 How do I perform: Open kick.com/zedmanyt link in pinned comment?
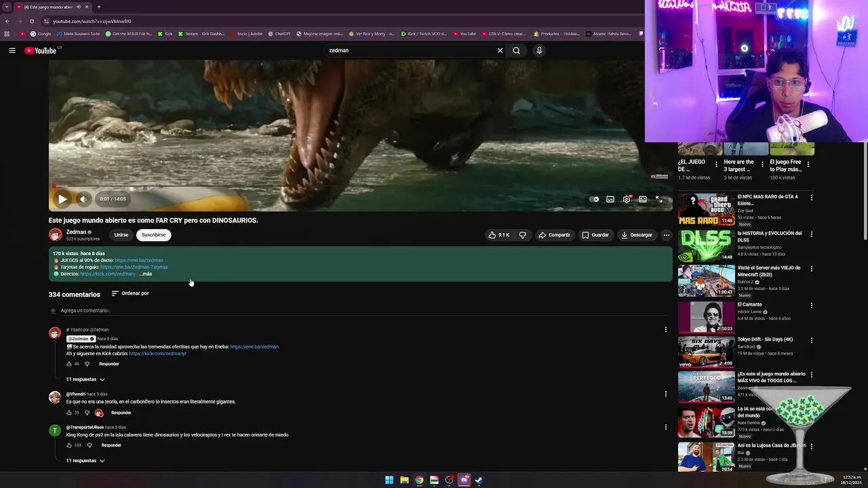pos(157,354)
